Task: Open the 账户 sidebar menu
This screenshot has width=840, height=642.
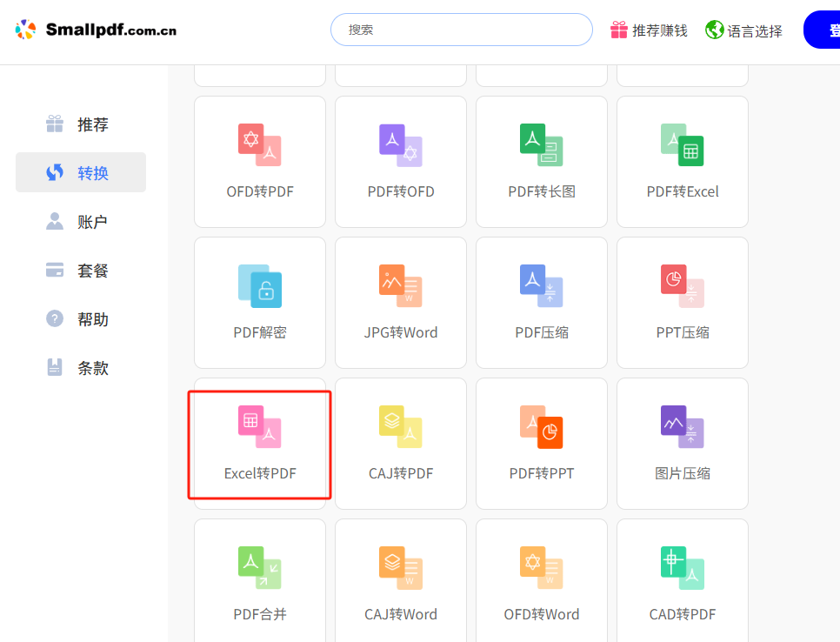Action: point(81,221)
